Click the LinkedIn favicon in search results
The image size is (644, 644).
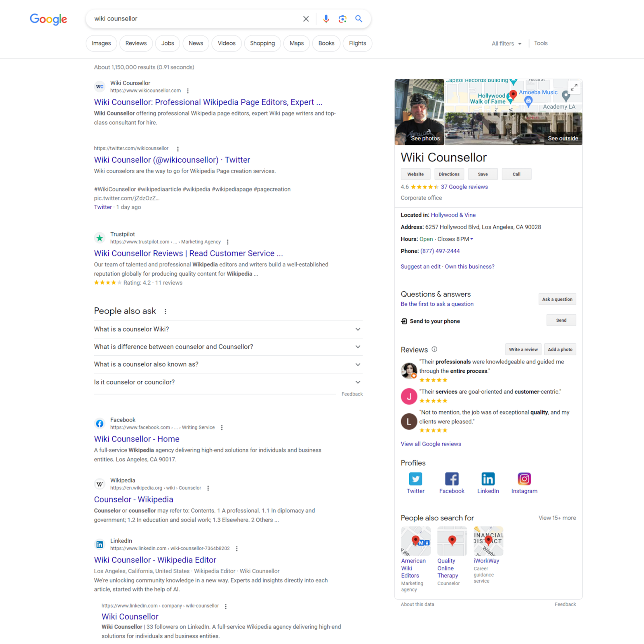pyautogui.click(x=100, y=545)
